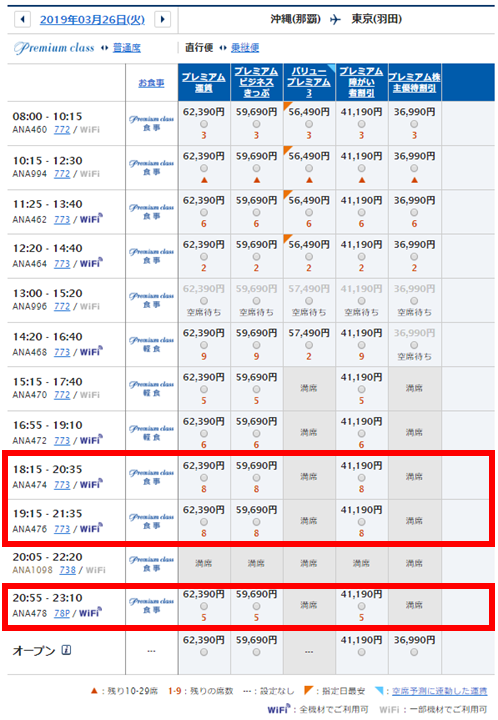Open プレミアム障がい者割引 fare header
Screen dimensions: 498x720
pos(361,82)
